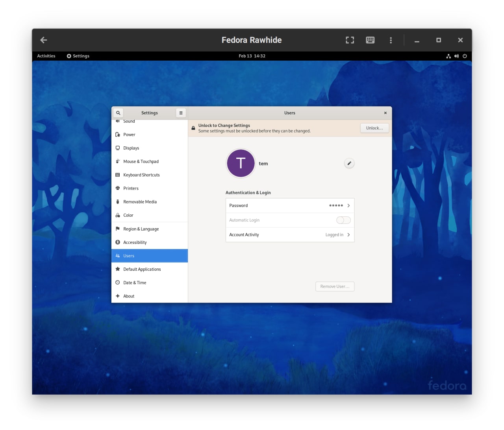Open Removable Media settings
504x430 pixels.
coord(150,201)
